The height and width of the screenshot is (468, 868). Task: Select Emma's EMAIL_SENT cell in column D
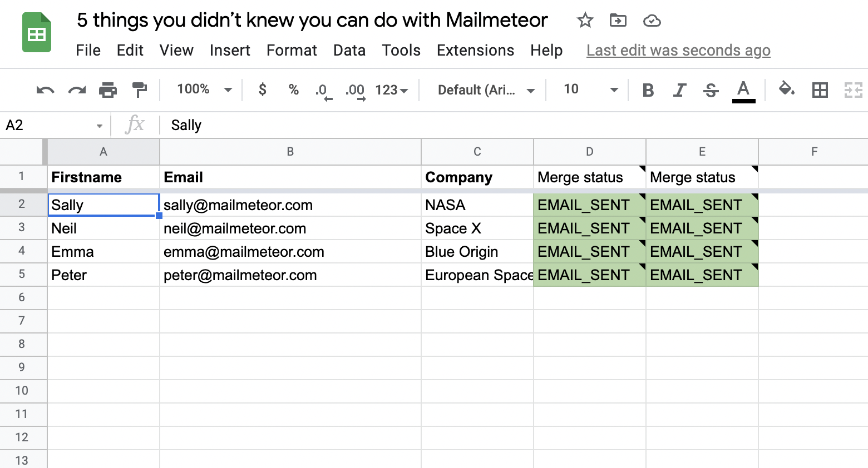(x=590, y=252)
